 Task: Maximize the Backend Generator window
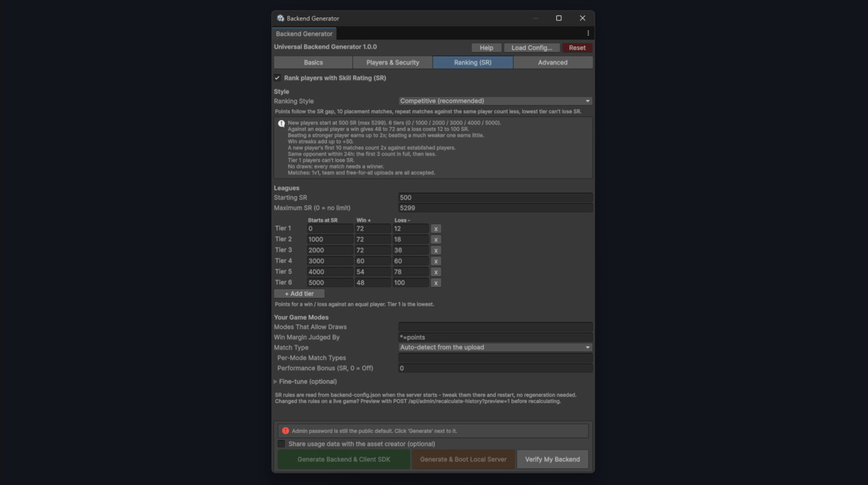tap(558, 18)
